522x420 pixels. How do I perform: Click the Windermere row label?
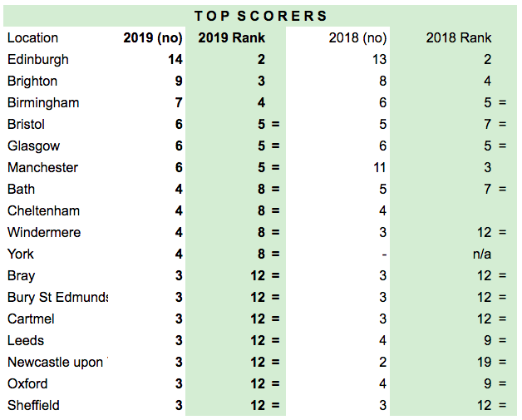click(44, 232)
